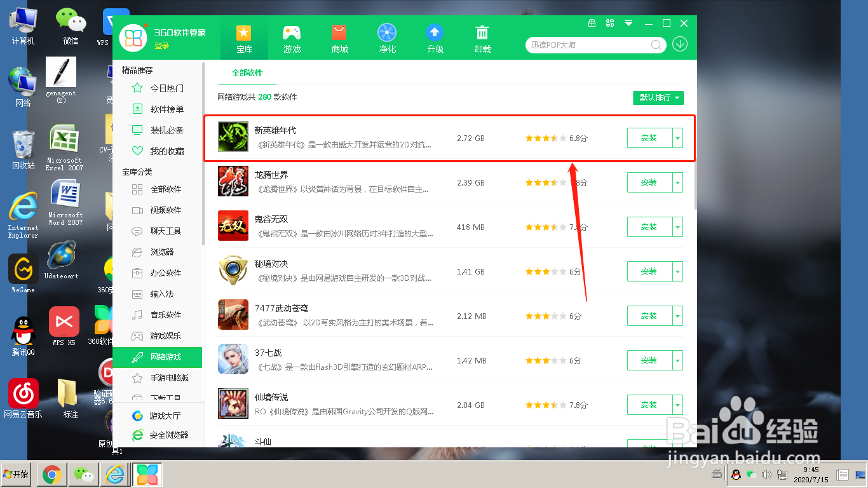Select 今日热门 in sidebar
The height and width of the screenshot is (488, 868).
(x=158, y=88)
